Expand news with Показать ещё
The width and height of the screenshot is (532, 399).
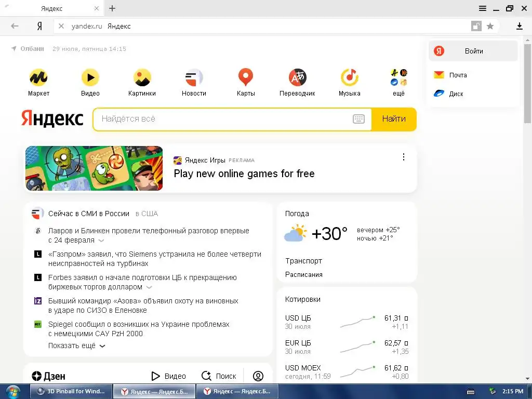pos(77,345)
